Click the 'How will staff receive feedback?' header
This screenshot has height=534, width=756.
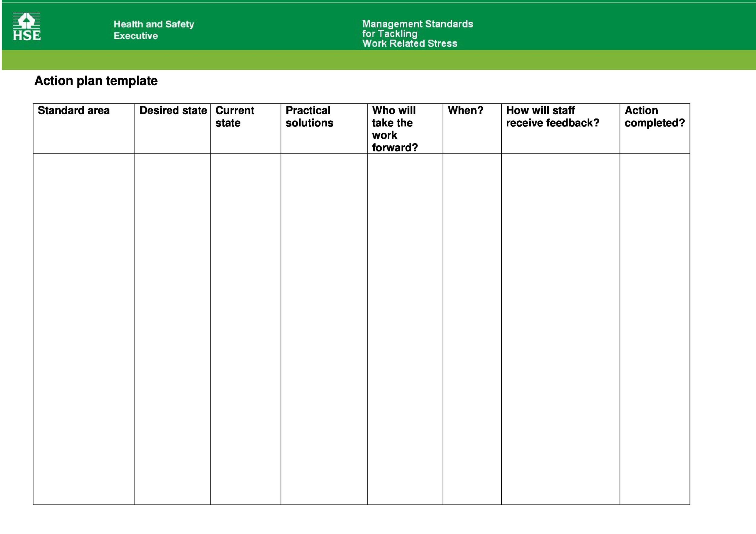coord(552,117)
